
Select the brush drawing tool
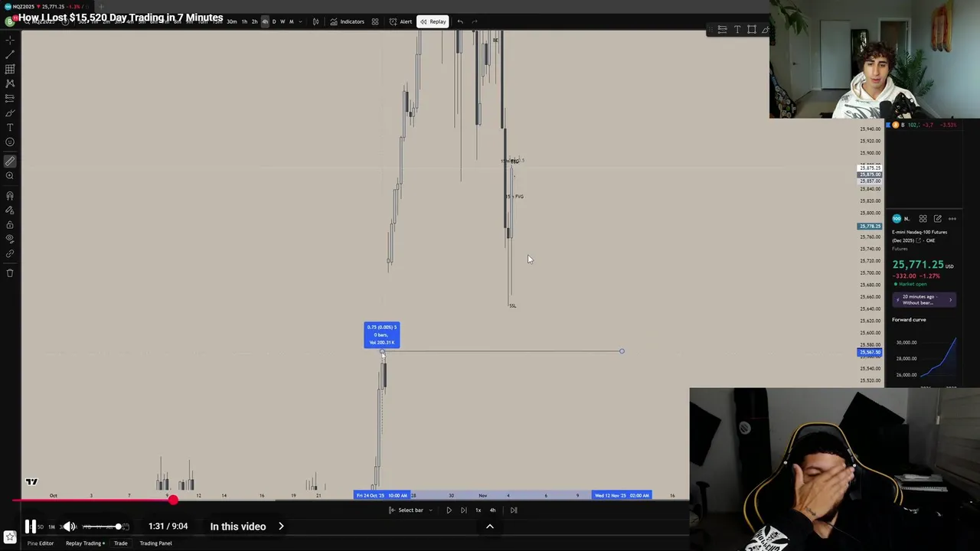coord(10,112)
